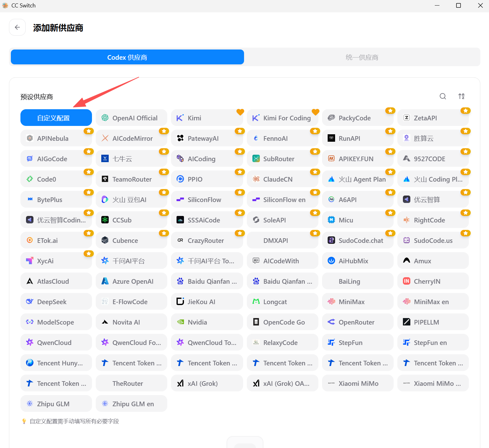This screenshot has width=489, height=448.
Task: Select the Tencent Hunyuan preset
Action: click(x=56, y=363)
